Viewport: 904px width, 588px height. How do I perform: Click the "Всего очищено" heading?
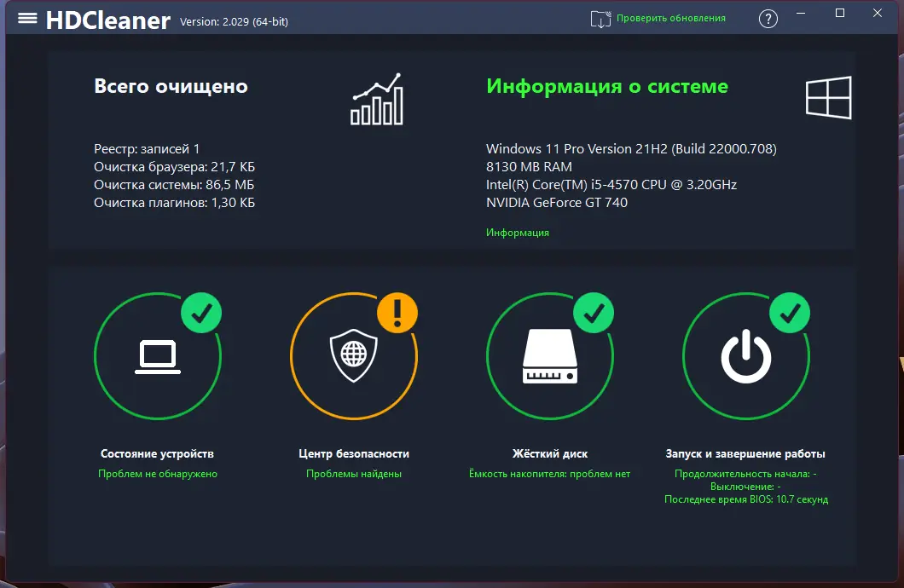click(171, 86)
